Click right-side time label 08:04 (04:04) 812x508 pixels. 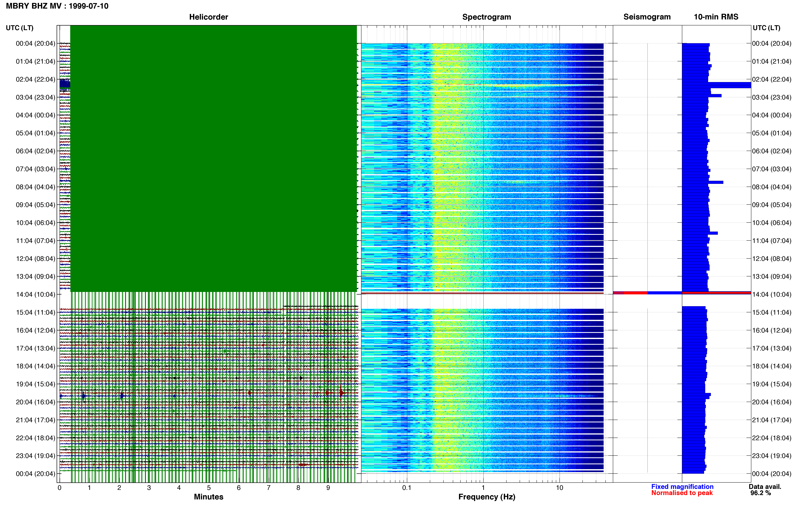[x=772, y=187]
